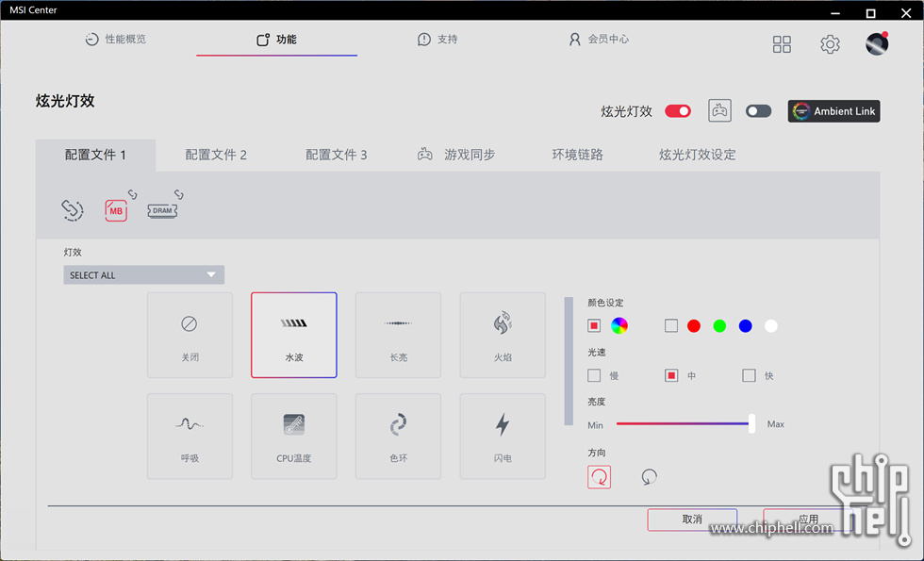
Task: Select the DRAM memory device icon
Action: coord(162,211)
